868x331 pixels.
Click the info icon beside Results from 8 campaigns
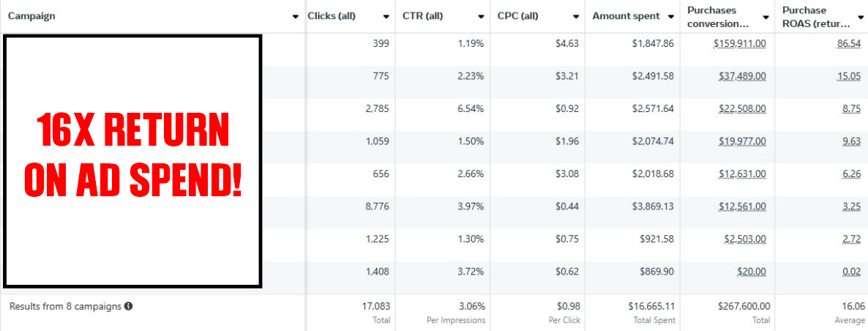[128, 306]
